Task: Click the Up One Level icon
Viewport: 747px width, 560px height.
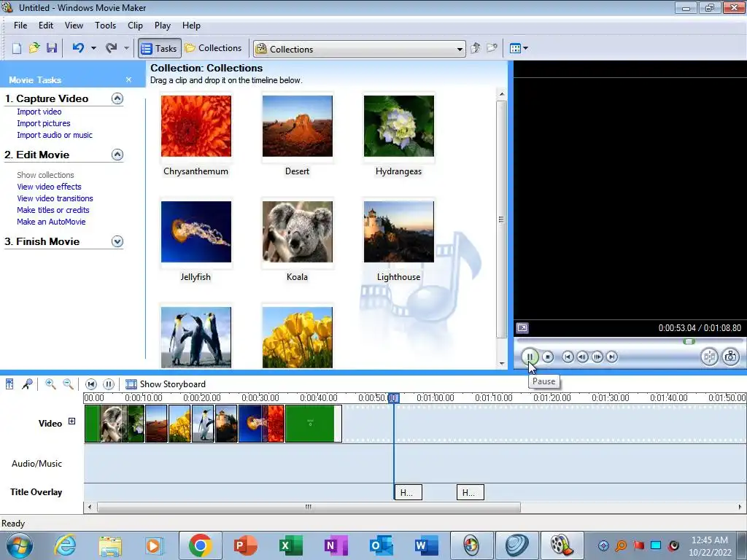Action: 476,48
